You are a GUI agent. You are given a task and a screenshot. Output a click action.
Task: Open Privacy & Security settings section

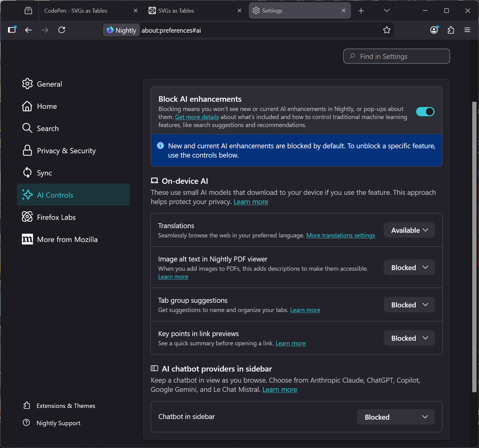[x=66, y=151]
